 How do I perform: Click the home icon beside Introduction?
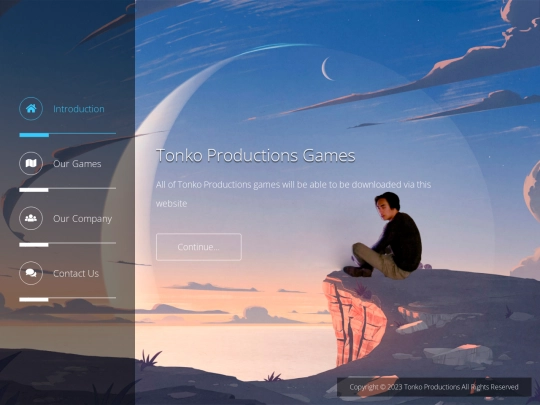[31, 109]
